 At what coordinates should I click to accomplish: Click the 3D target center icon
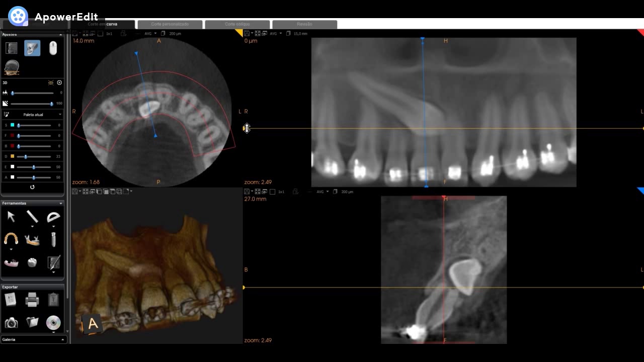[x=59, y=82]
